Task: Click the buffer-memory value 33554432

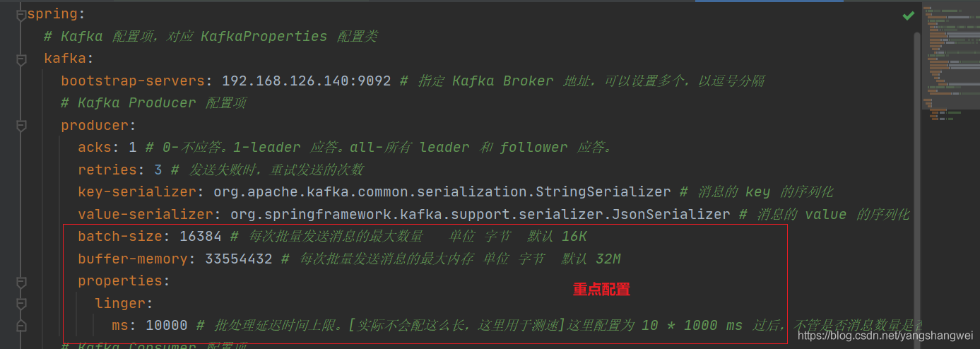Action: pos(238,259)
